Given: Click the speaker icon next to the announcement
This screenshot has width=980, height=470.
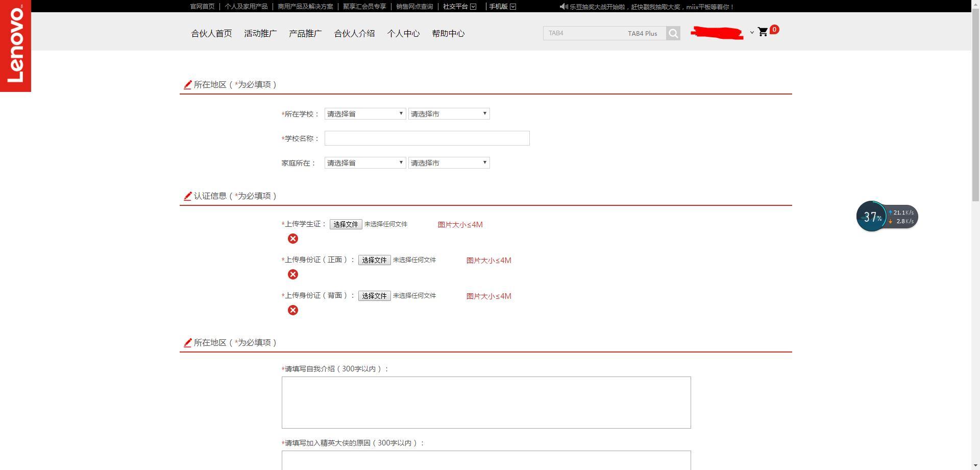Looking at the screenshot, I should coord(562,6).
